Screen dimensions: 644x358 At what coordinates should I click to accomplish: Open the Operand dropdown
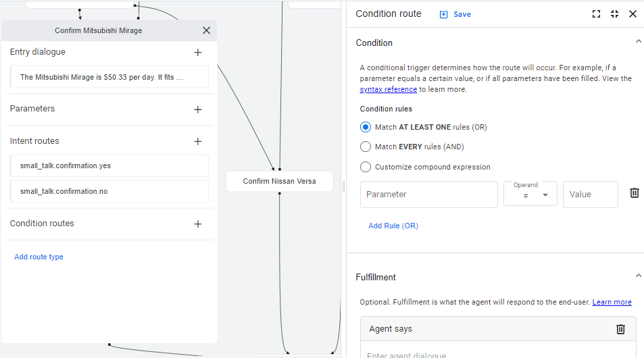tap(530, 194)
